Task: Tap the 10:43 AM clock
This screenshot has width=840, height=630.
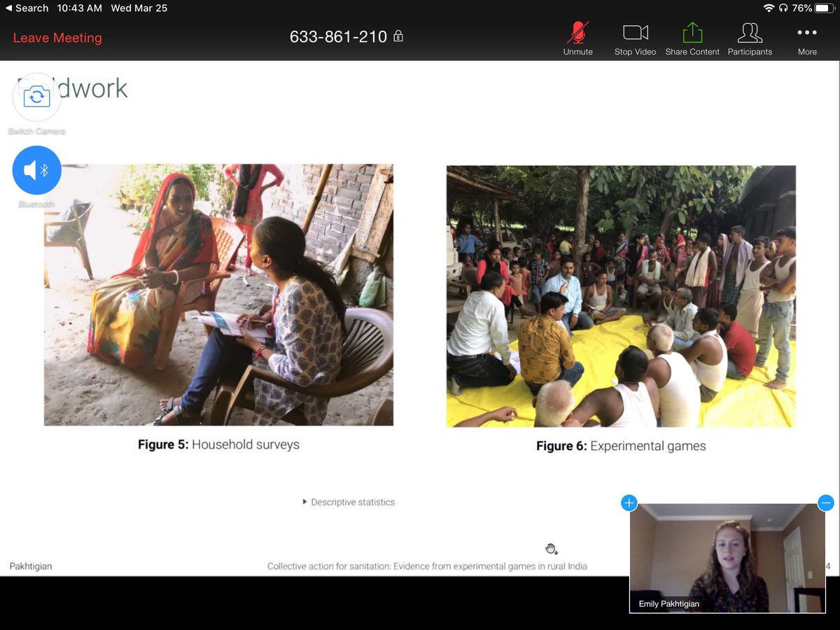Action: tap(80, 8)
